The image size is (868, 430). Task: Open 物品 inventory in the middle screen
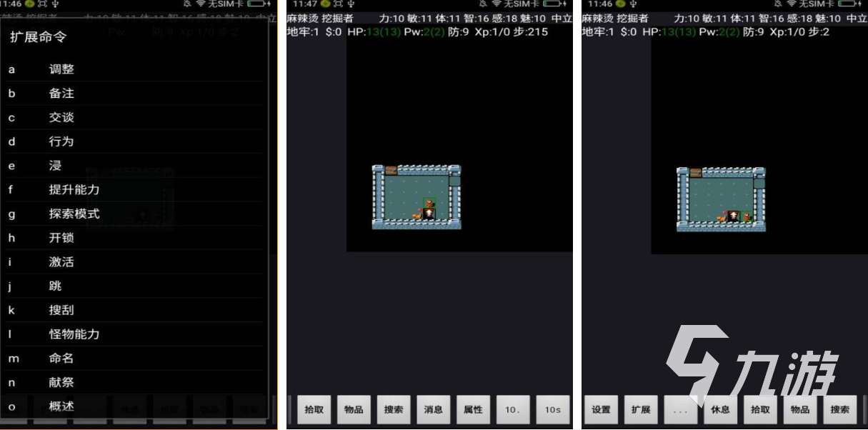[354, 410]
